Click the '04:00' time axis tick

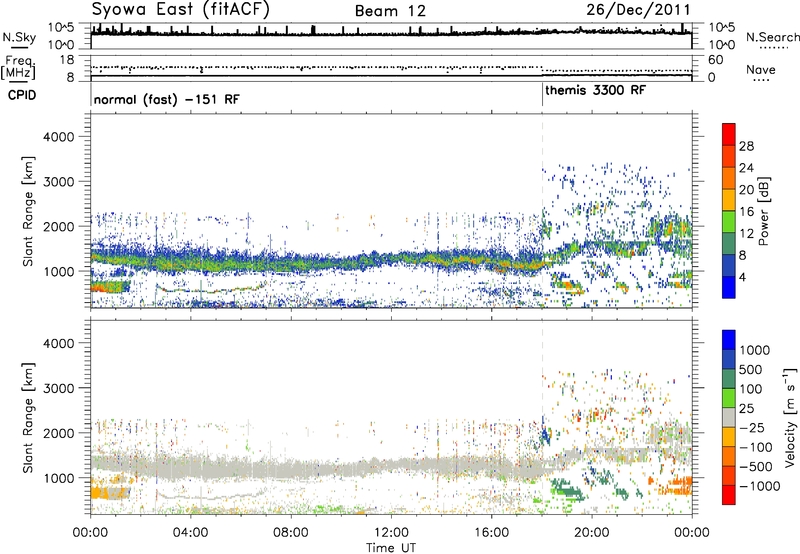[190, 532]
